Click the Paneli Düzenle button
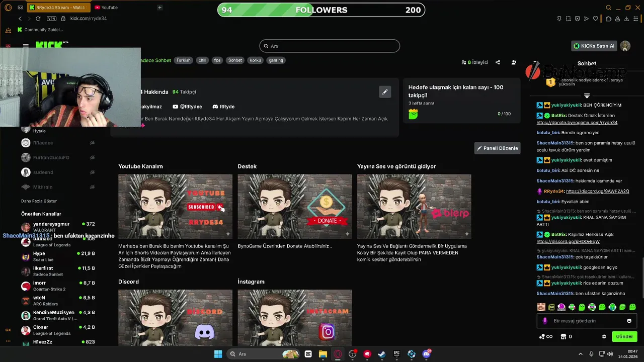The image size is (644, 362). coord(497,148)
